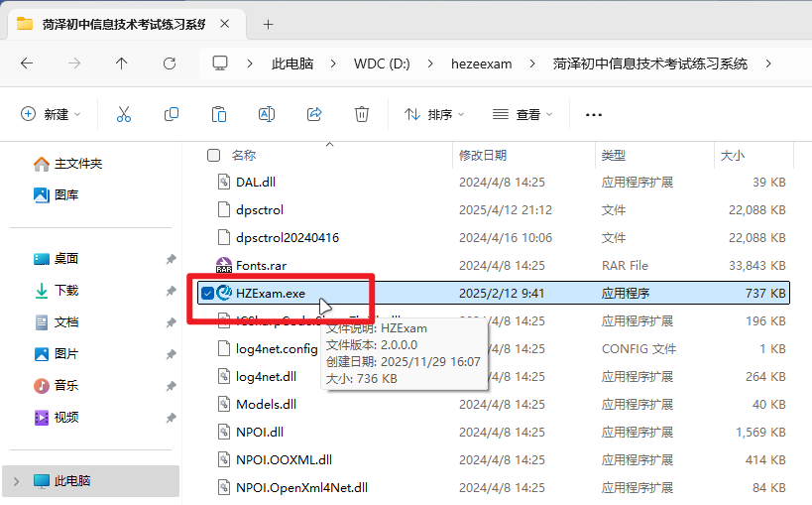
Task: Click 33,843 KB size of Fonts.rar
Action: [x=757, y=266]
